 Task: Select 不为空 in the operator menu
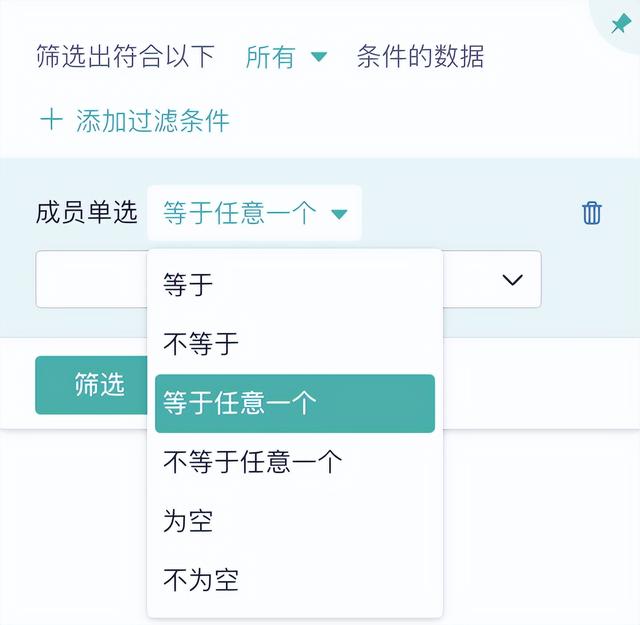[201, 580]
